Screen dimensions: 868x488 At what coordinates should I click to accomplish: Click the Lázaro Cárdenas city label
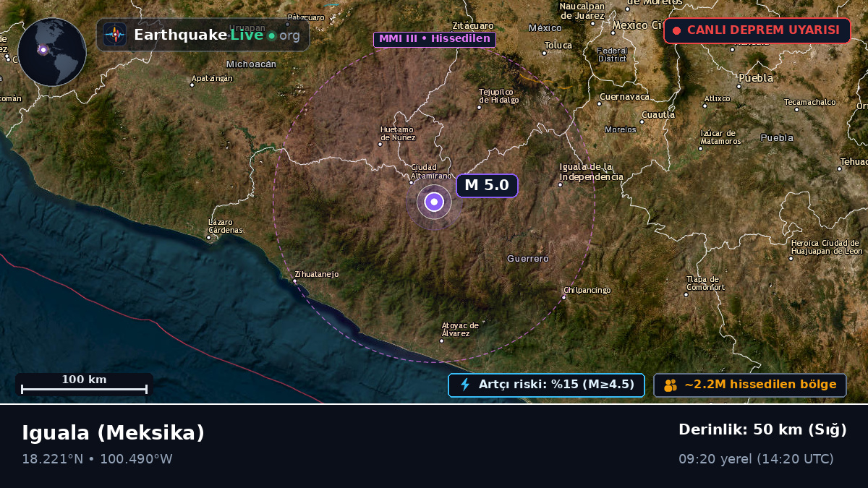[x=226, y=226]
